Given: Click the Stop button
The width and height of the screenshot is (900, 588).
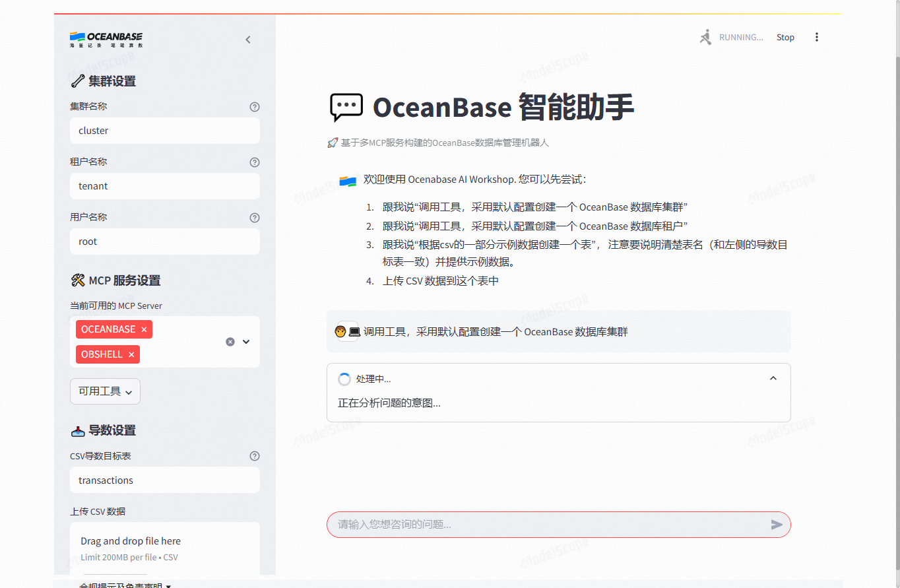Looking at the screenshot, I should 785,37.
